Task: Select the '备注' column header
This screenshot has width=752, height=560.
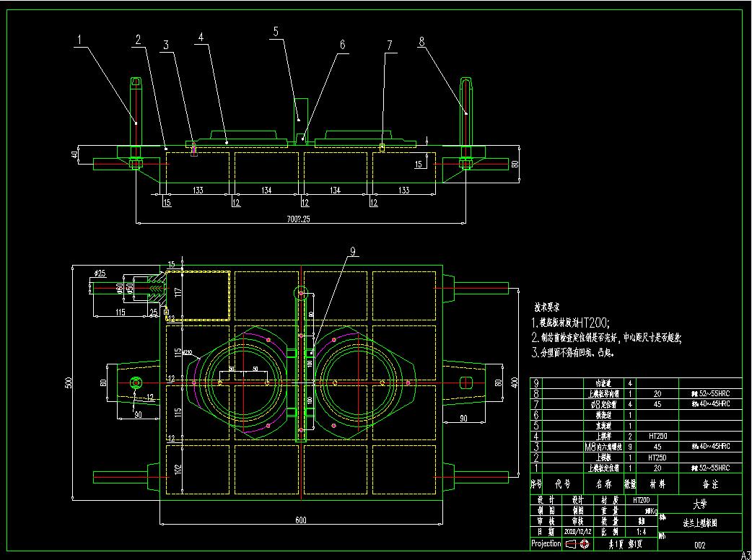Action: [710, 484]
